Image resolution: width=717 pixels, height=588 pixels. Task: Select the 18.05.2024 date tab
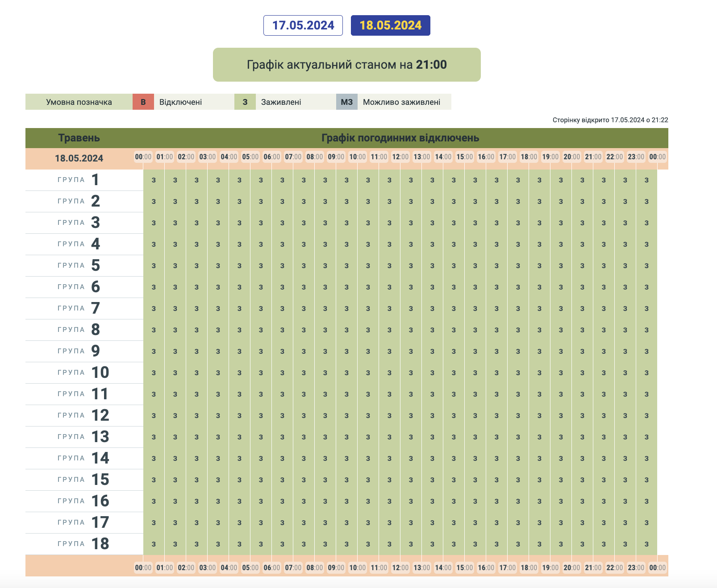[x=390, y=25]
